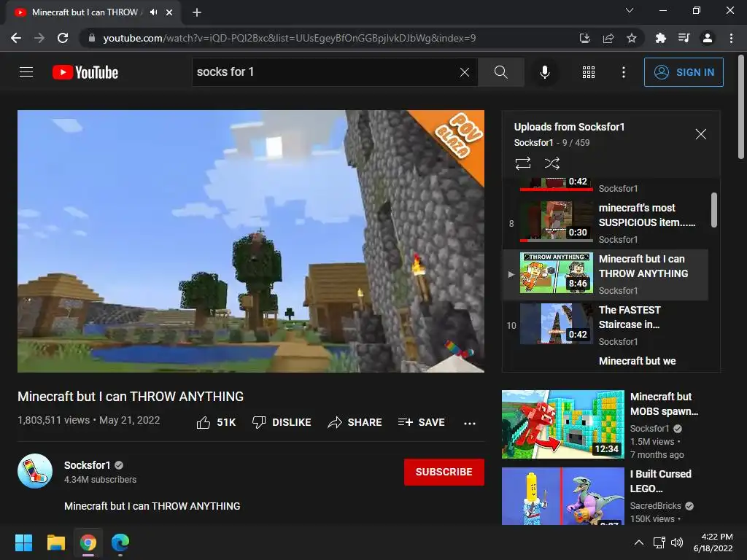747x560 pixels.
Task: Close the Uploads from Socksfor1 playlist panel
Action: click(x=701, y=134)
